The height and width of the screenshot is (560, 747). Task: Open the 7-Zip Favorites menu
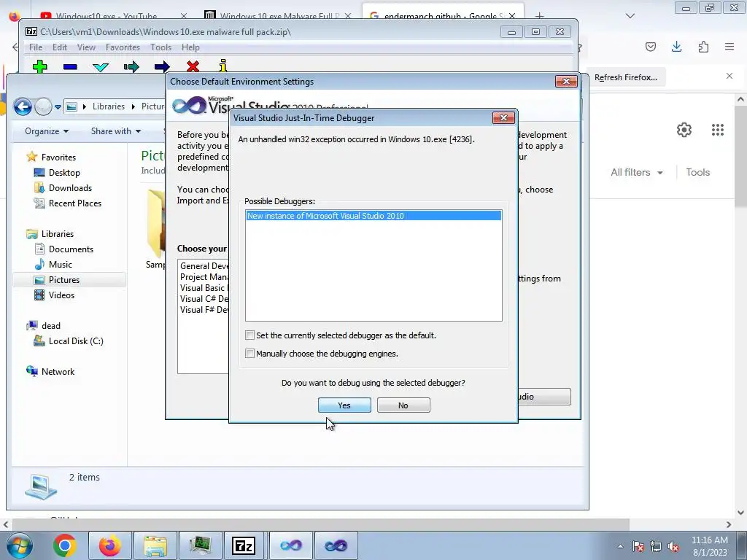123,47
